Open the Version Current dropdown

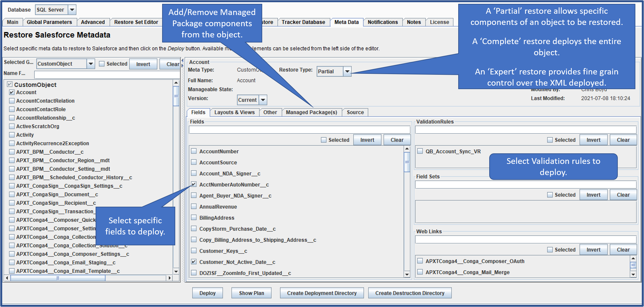pyautogui.click(x=263, y=100)
